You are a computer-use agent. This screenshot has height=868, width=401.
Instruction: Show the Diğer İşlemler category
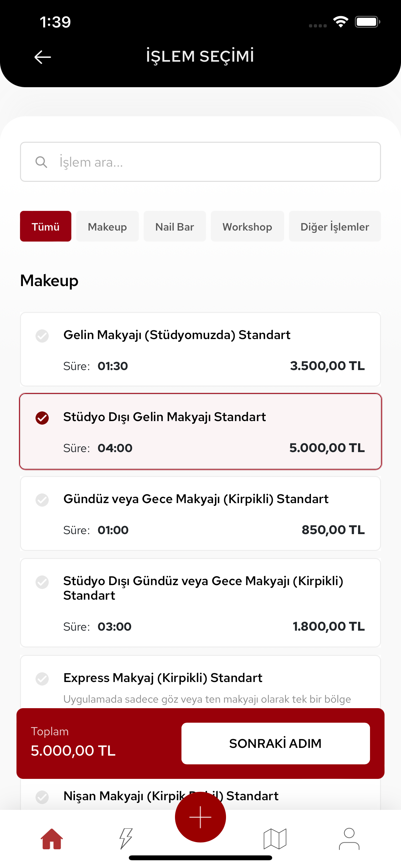(x=334, y=226)
